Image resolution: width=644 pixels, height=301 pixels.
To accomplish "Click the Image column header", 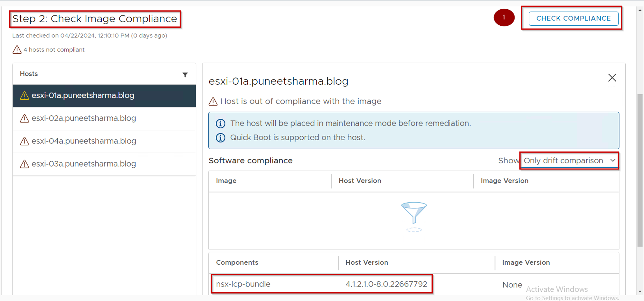I will click(226, 181).
